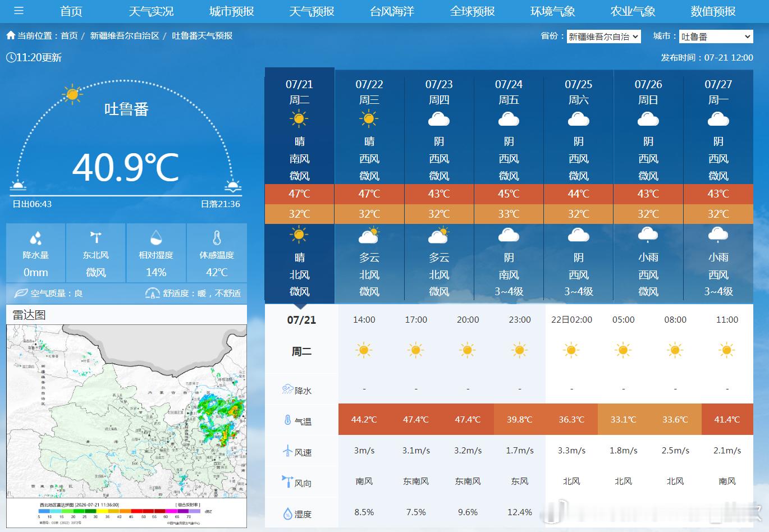
Task: Click the sunrise icon above 日出06:43
Action: 19,186
